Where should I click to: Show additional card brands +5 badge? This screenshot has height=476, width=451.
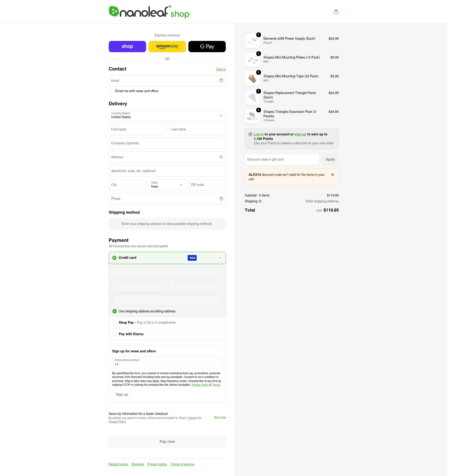(222, 260)
